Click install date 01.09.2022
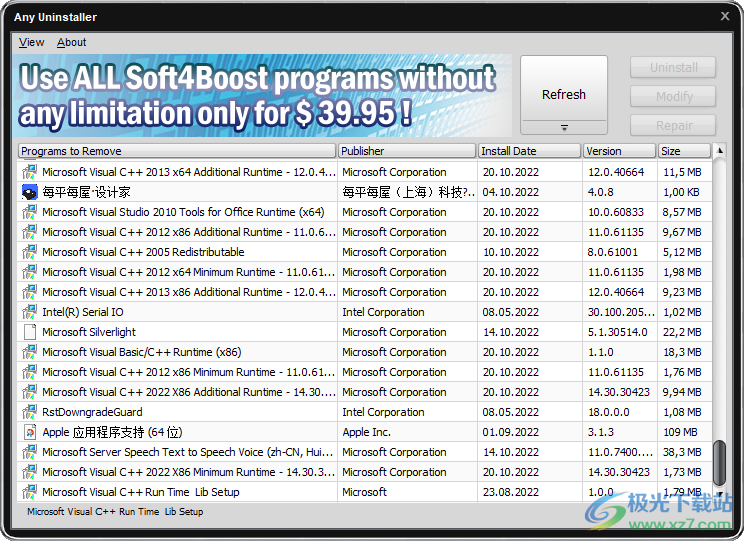 (x=511, y=432)
